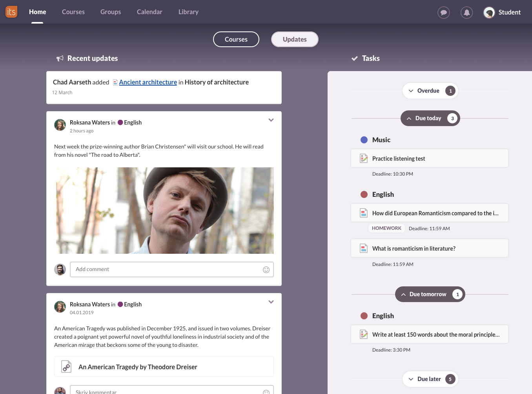Click link icon beside An American Tragedy
Screen dimensions: 532x394
coord(66,367)
